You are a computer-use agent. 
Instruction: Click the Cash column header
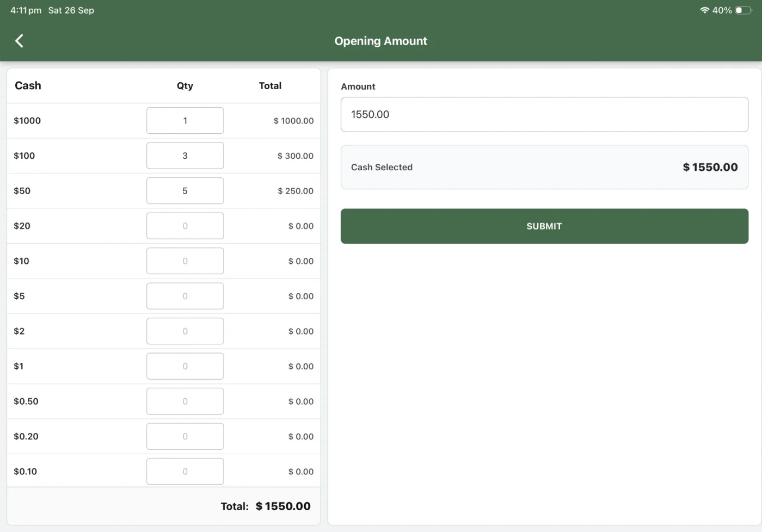pyautogui.click(x=28, y=85)
